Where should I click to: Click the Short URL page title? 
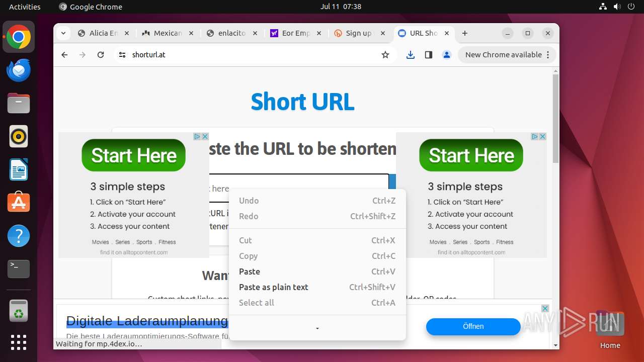tap(302, 102)
